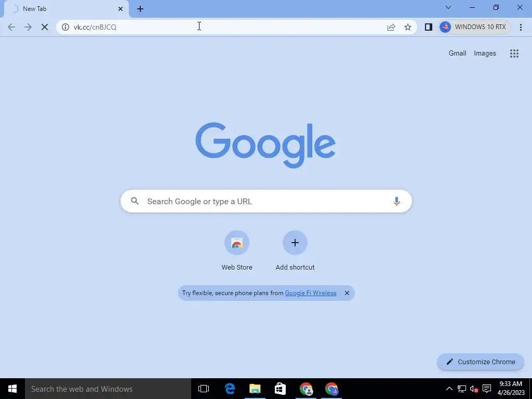Bookmark this tab with the star
Screen dimensions: 532x399
408,27
